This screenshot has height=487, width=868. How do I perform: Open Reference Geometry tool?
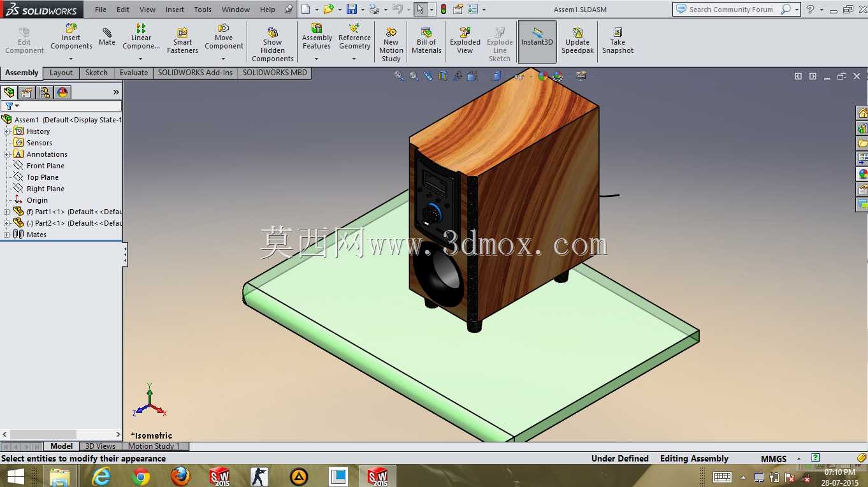coord(354,37)
